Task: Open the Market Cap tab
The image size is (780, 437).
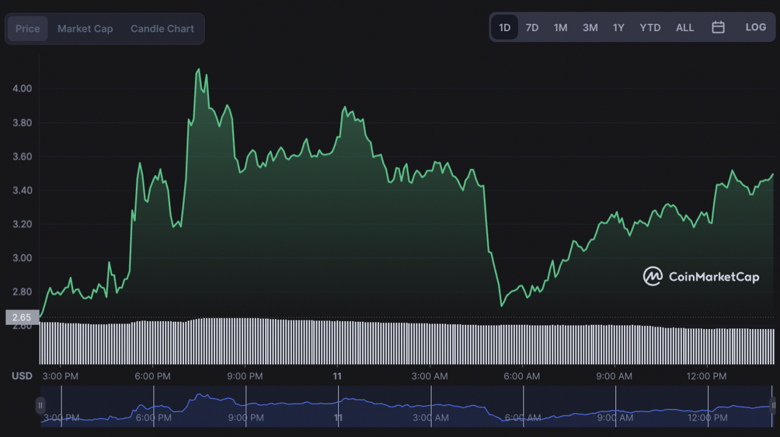Action: tap(85, 29)
